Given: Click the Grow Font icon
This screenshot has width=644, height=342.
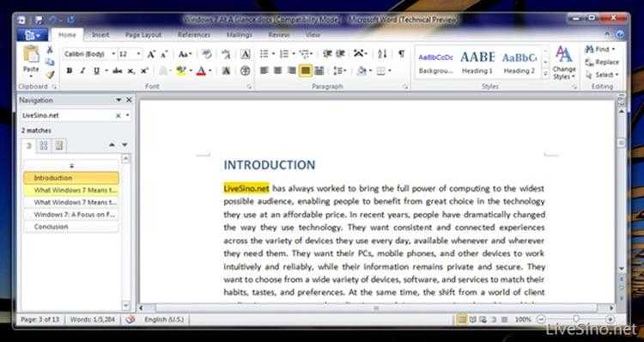Looking at the screenshot, I should click(x=151, y=54).
